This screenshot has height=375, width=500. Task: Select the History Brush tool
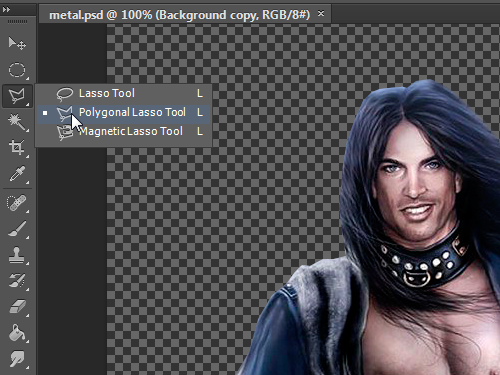click(x=17, y=281)
